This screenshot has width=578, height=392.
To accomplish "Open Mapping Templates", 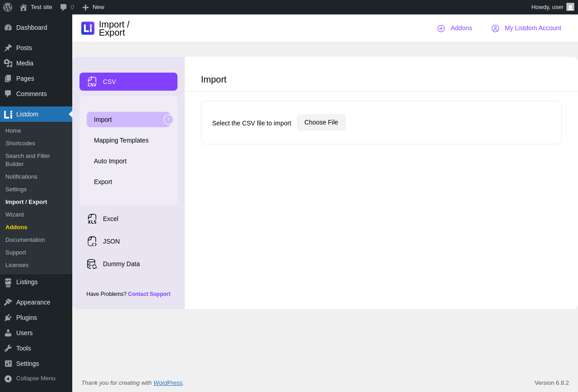I will 128,140.
